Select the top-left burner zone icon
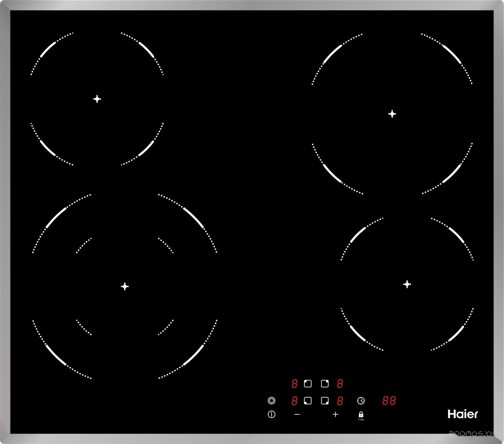This screenshot has width=504, height=444. 308,384
